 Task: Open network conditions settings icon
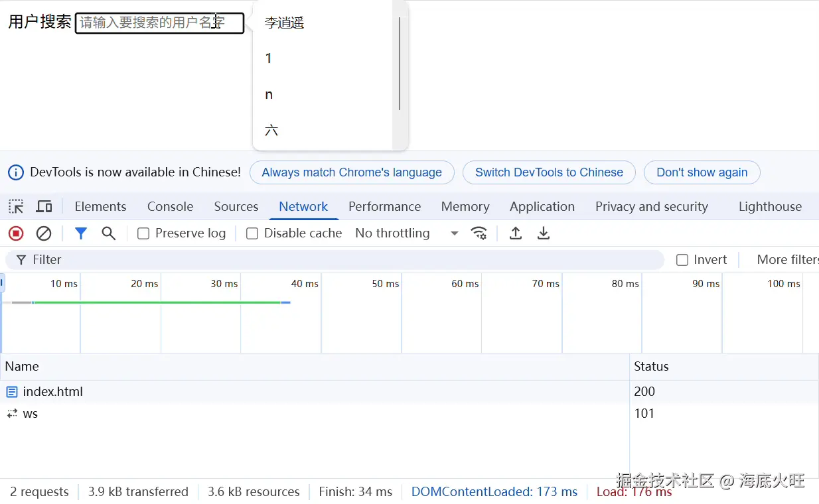tap(479, 233)
